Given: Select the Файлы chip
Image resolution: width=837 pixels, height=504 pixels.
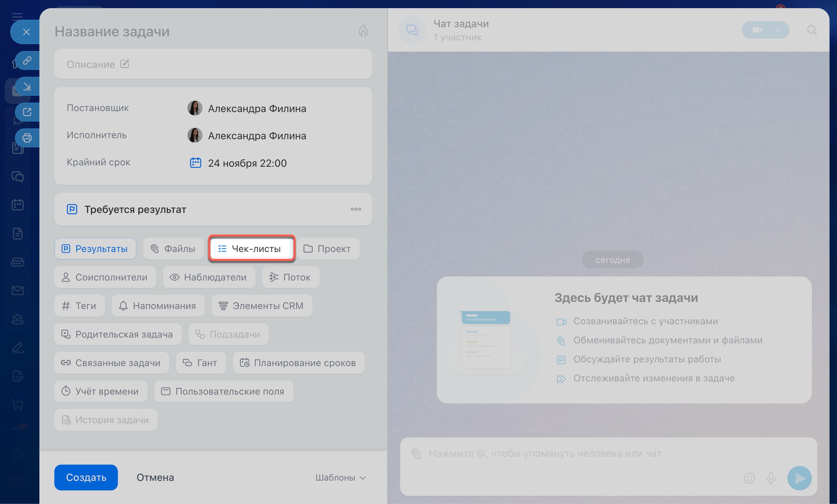Looking at the screenshot, I should click(x=173, y=249).
